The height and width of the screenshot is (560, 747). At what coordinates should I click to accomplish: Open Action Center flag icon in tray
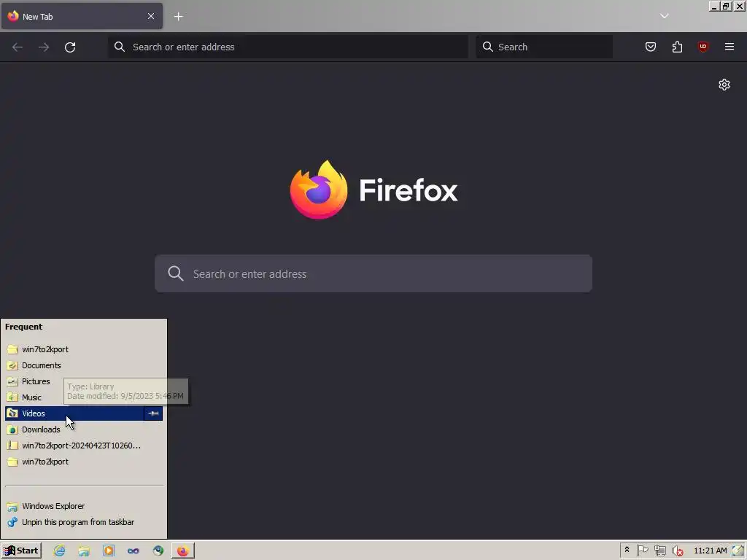[642, 551]
